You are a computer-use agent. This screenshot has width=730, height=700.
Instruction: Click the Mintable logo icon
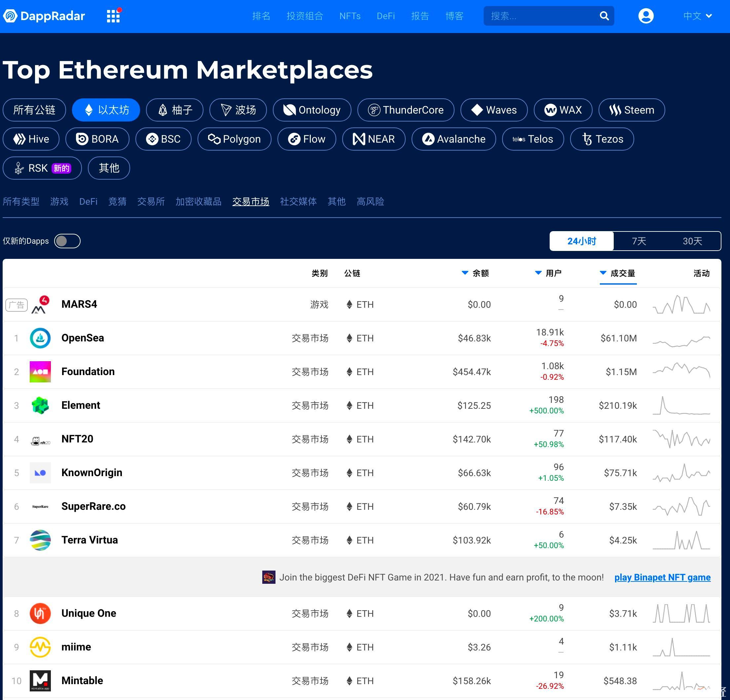tap(40, 681)
